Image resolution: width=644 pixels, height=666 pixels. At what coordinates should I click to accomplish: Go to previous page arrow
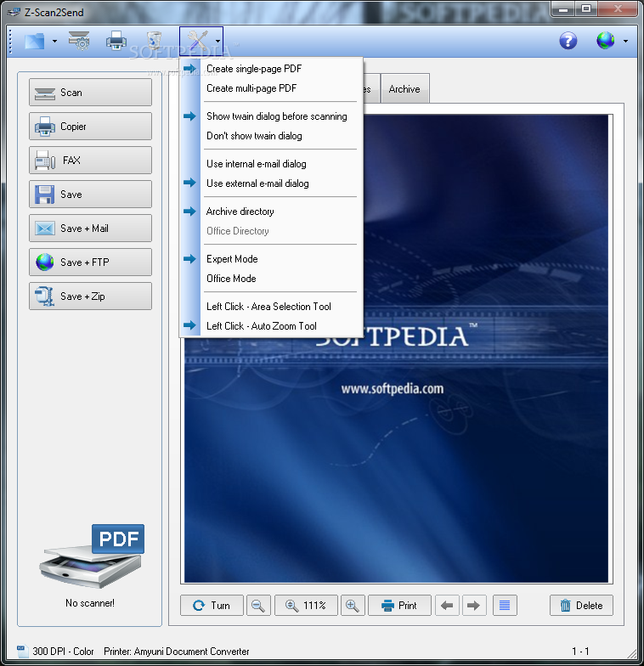pos(447,605)
